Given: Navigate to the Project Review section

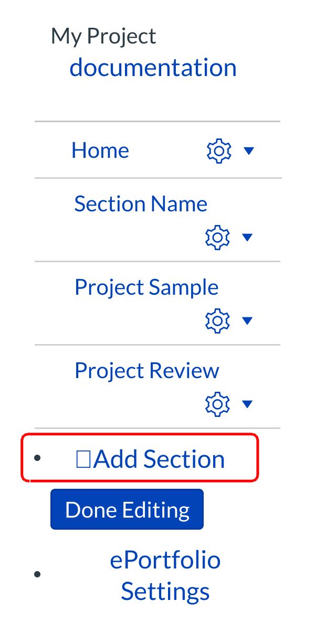Looking at the screenshot, I should pos(147,370).
